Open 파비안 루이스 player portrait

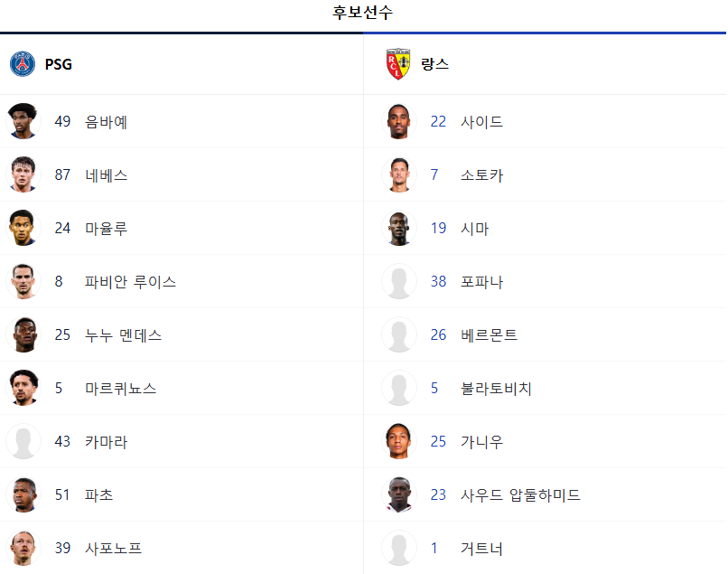coord(23,282)
